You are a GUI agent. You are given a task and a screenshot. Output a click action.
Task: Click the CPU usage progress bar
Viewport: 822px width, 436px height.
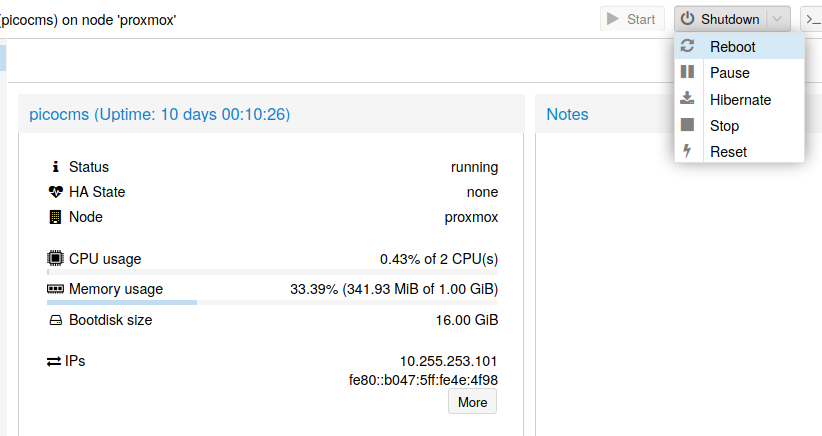coord(272,271)
